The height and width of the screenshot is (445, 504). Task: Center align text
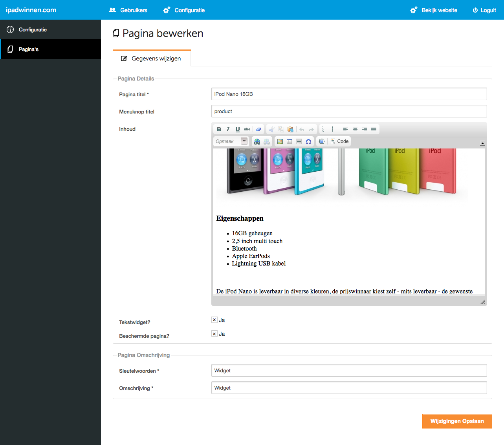[355, 129]
